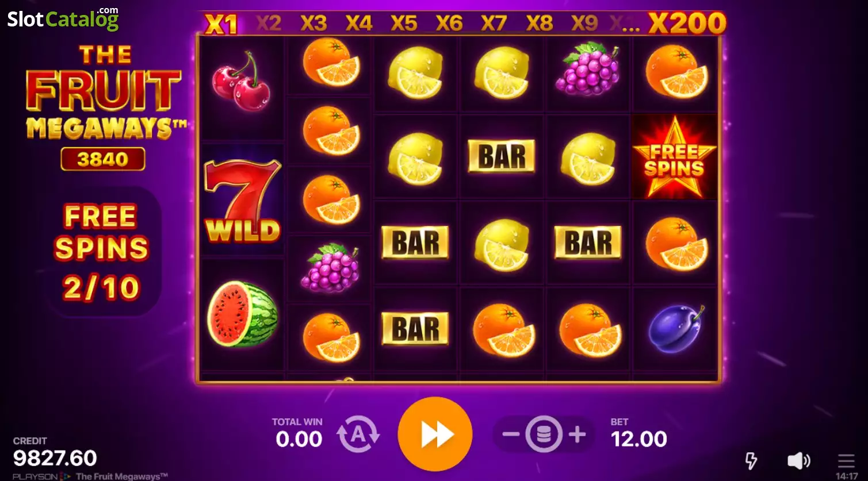Click the 3840 megaways counter

[103, 159]
